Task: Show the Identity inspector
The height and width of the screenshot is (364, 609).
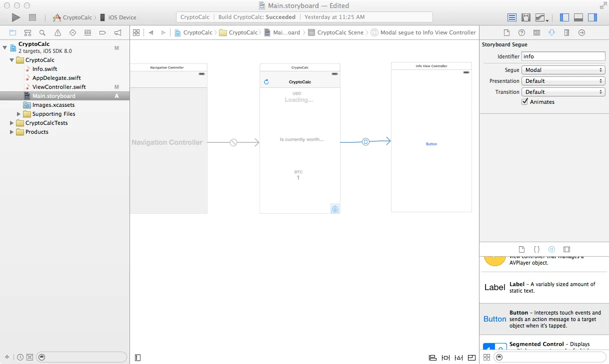Action: tap(536, 32)
